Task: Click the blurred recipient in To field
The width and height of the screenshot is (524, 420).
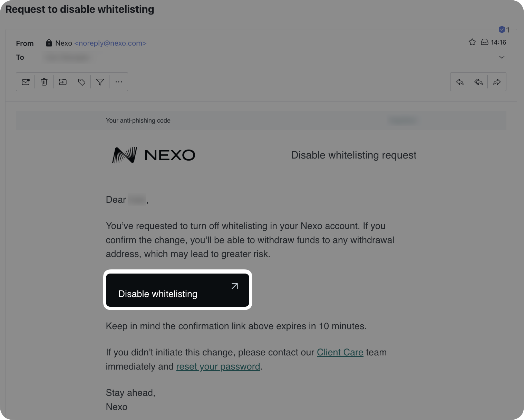Action: pyautogui.click(x=67, y=58)
